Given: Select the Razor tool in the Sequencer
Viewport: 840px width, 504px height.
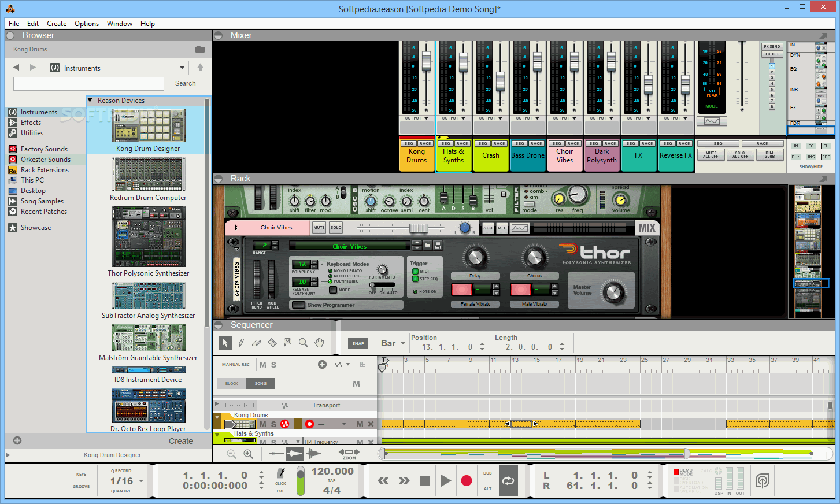Looking at the screenshot, I should 272,343.
